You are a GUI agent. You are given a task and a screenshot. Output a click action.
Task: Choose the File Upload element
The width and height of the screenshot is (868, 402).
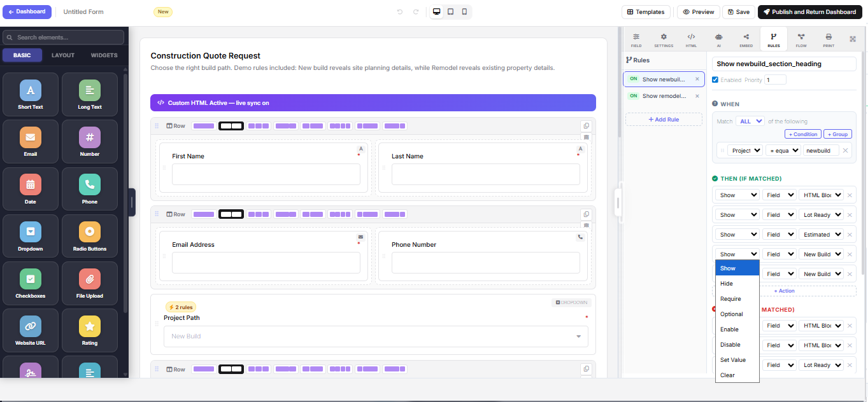[x=90, y=279]
